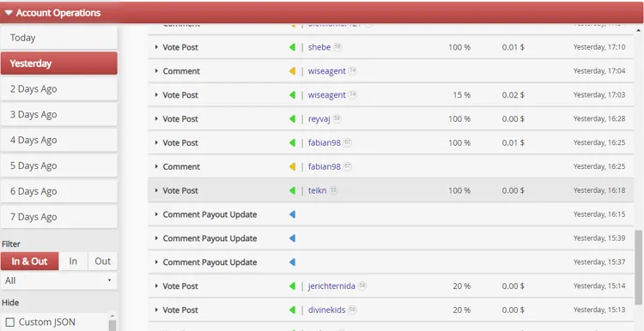Click green arrow icon in fabian98 Vote Post row

293,142
